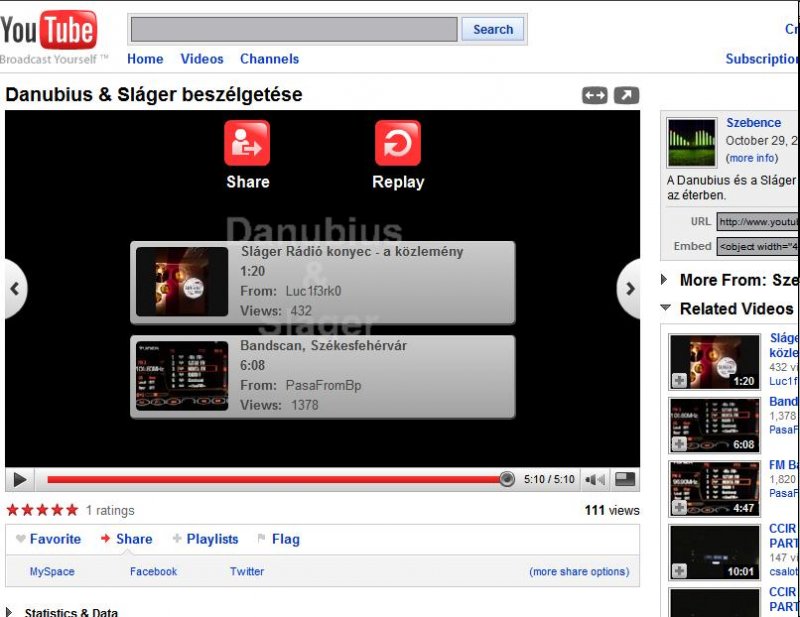This screenshot has width=800, height=617.
Task: Click the Favorite heart link
Action: pyautogui.click(x=48, y=539)
